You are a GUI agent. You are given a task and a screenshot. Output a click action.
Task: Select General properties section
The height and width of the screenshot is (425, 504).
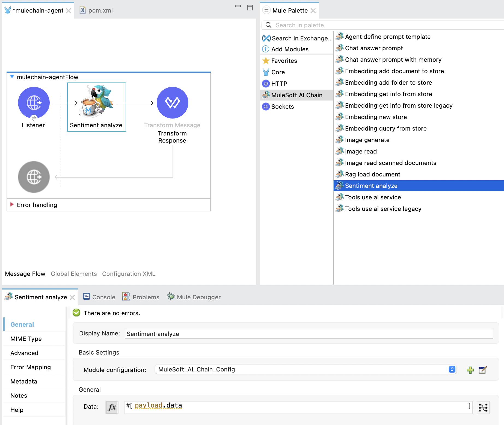pos(35,324)
